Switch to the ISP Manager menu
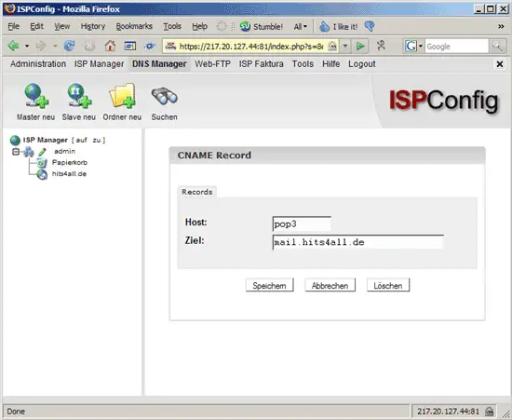Screen dimensions: 512x420 click(x=99, y=64)
